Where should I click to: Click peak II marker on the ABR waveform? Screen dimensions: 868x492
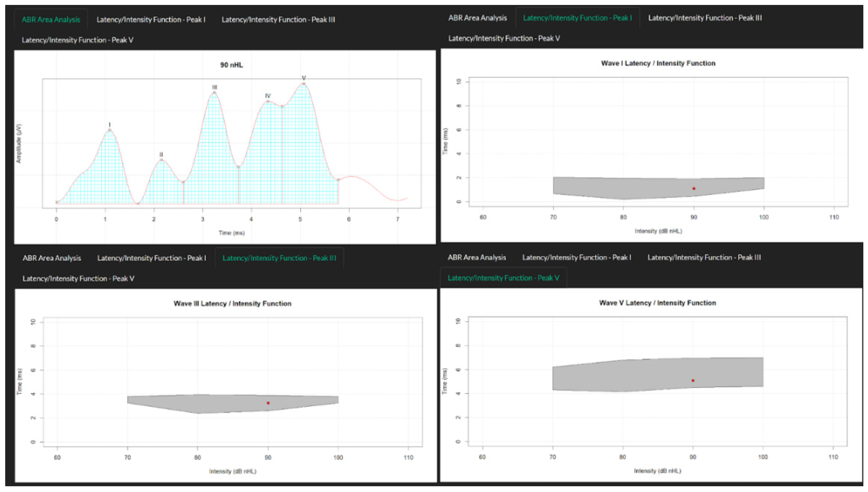click(161, 160)
